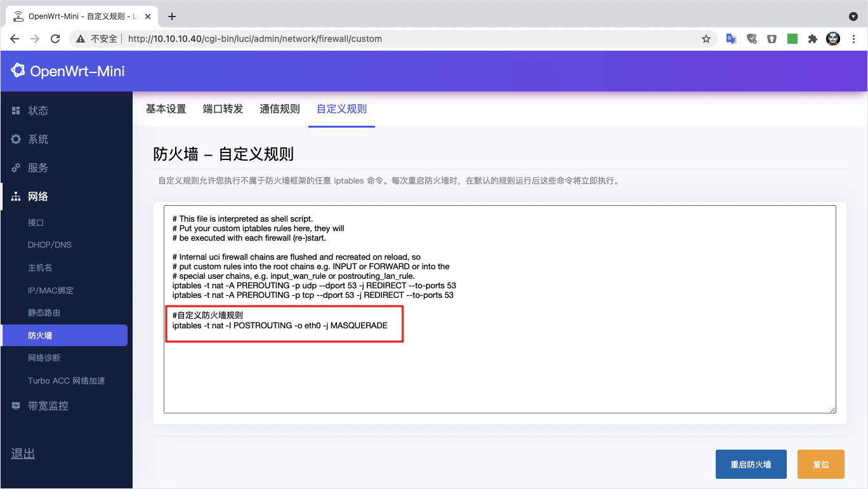Open Turbo ACC 网络加速 page
This screenshot has height=489, width=868.
click(x=66, y=381)
